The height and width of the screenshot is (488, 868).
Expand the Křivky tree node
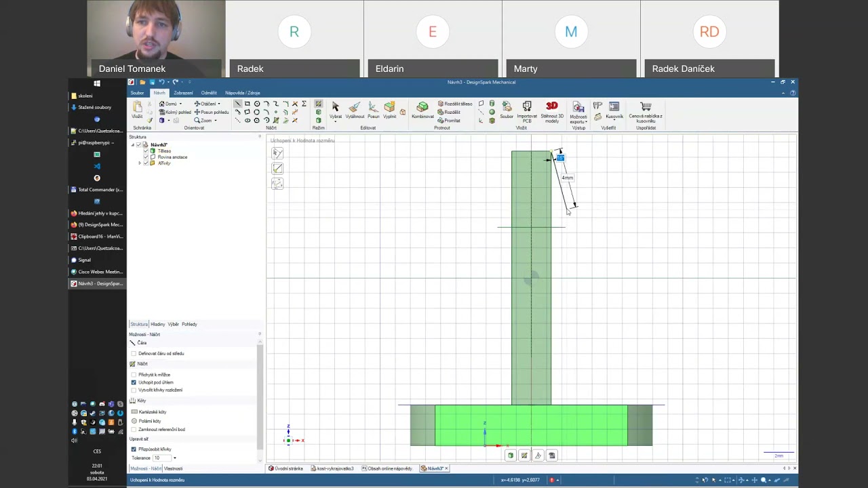(140, 163)
